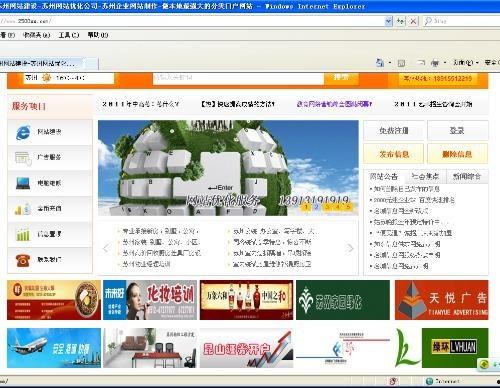
Task: Open the dropdown arrow next to the print icon
Action: click(445, 63)
